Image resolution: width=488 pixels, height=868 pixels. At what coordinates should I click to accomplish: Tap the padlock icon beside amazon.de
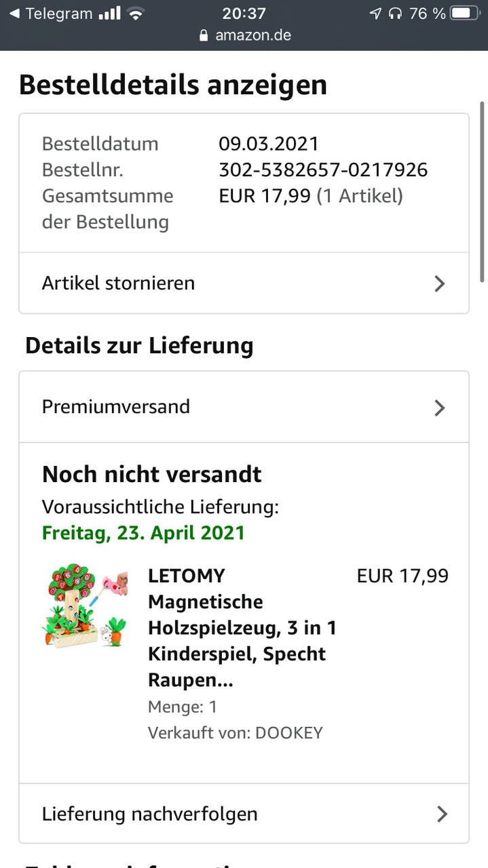pos(204,35)
